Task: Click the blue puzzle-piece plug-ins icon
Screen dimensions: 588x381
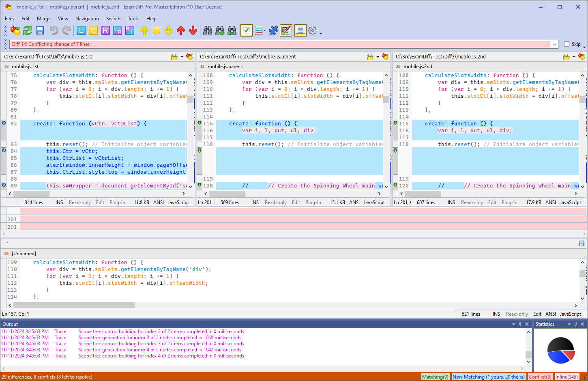Action: (x=273, y=30)
